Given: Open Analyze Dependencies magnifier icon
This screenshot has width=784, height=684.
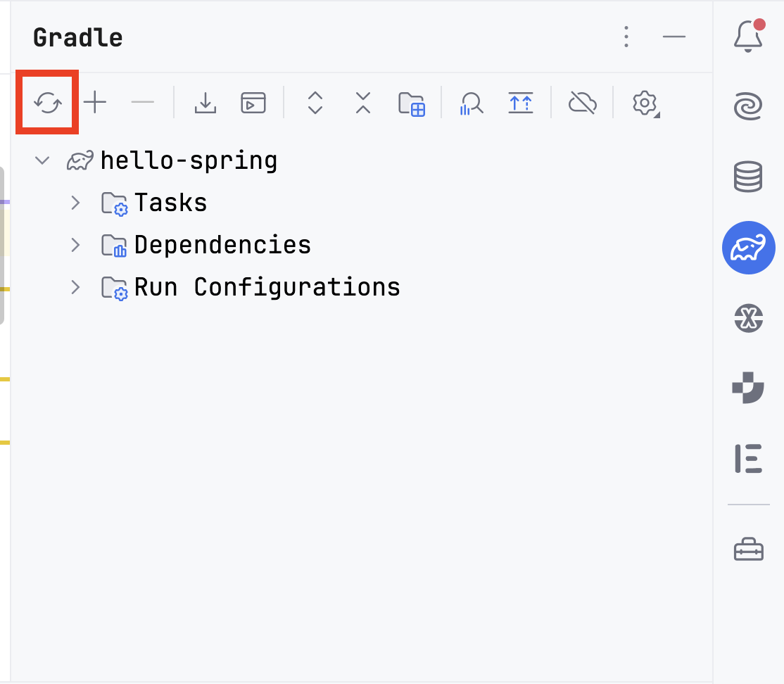Looking at the screenshot, I should click(x=471, y=103).
